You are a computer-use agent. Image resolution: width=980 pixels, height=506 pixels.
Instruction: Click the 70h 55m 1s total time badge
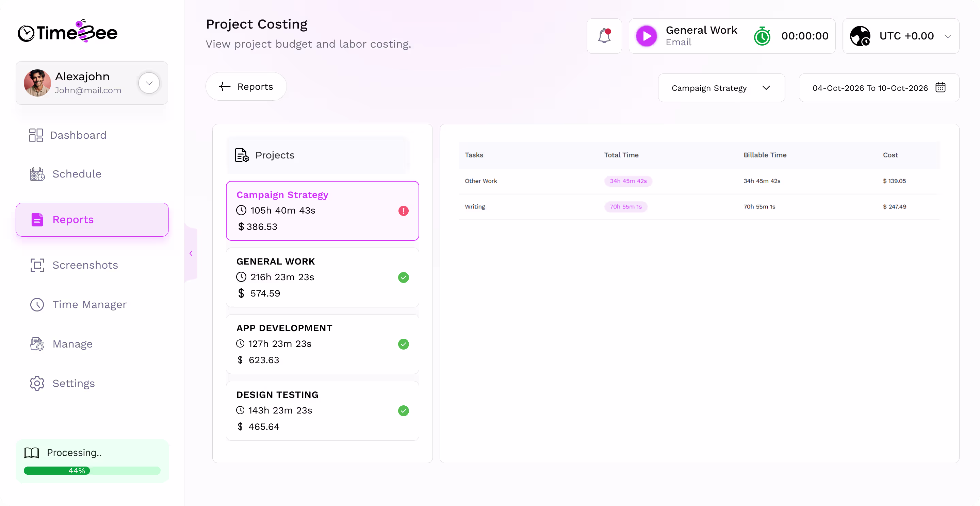pos(626,207)
